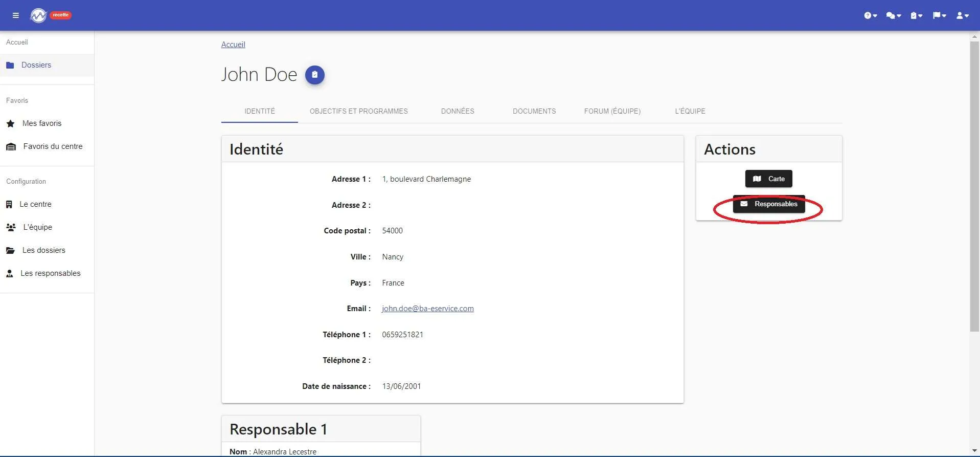Screen dimensions: 980x457
Task: Go to Le centre configuration
Action: tap(47, 205)
